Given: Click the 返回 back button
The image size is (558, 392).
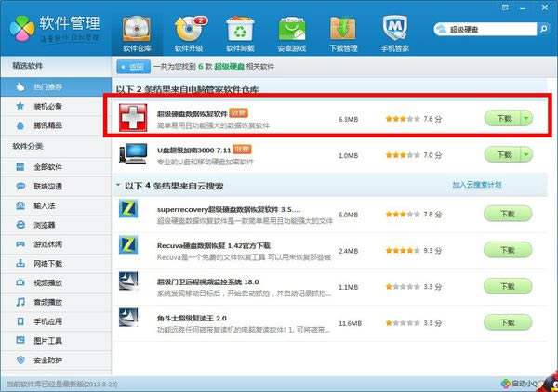Looking at the screenshot, I should point(133,67).
